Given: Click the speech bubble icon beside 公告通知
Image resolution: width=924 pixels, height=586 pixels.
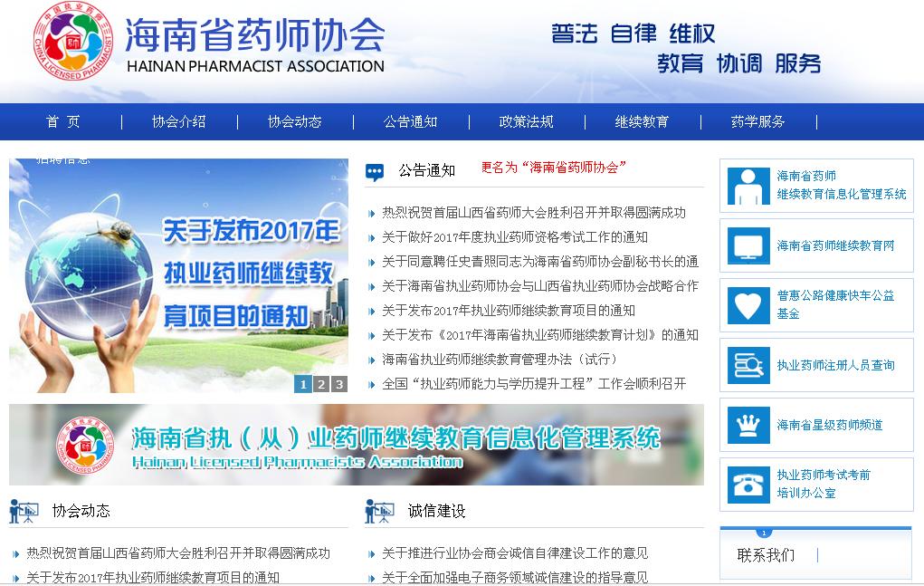Looking at the screenshot, I should tap(376, 171).
